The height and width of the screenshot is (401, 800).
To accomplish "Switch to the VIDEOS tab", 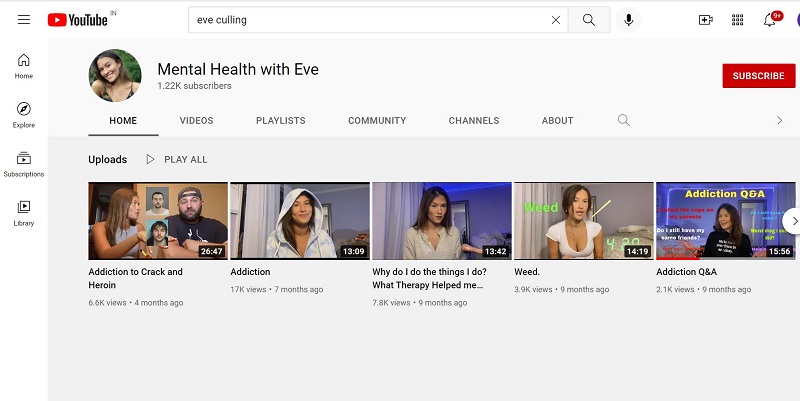I will click(x=196, y=121).
